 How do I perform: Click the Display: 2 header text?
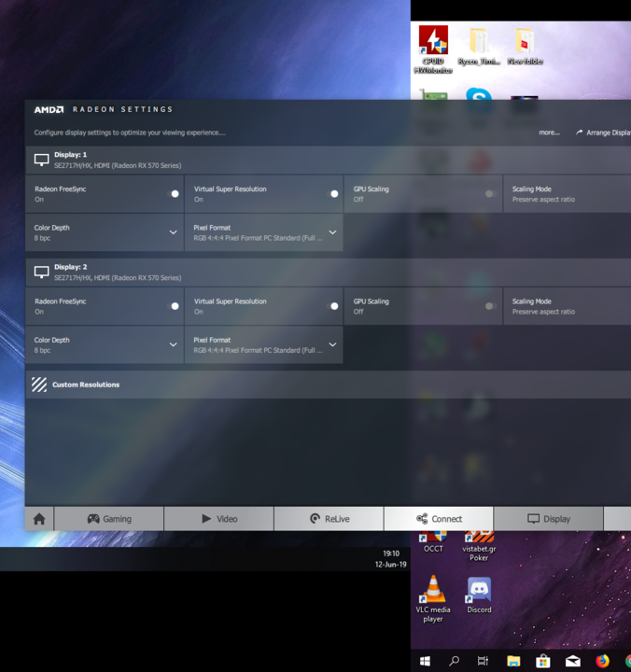tap(70, 267)
